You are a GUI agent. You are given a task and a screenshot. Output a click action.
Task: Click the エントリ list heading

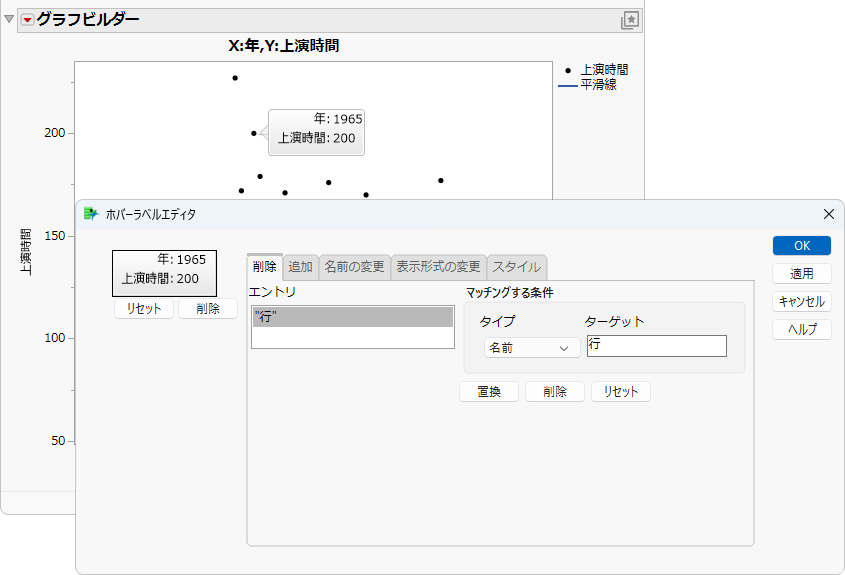(x=272, y=292)
